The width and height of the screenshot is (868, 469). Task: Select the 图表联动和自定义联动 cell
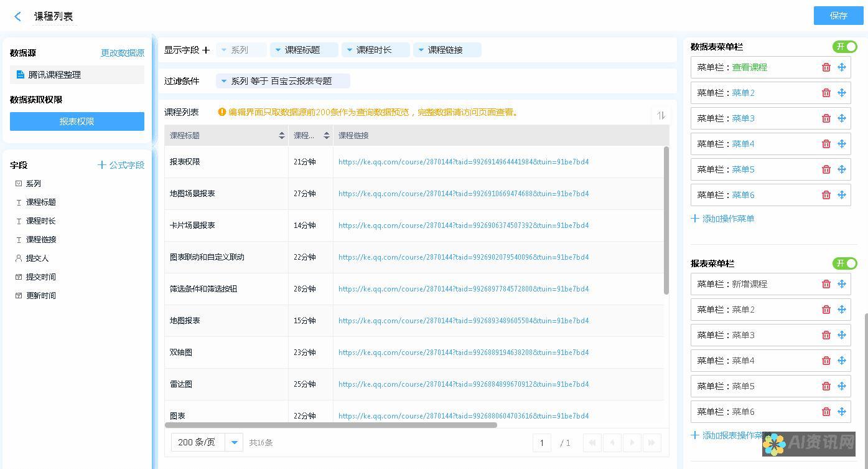pos(226,257)
